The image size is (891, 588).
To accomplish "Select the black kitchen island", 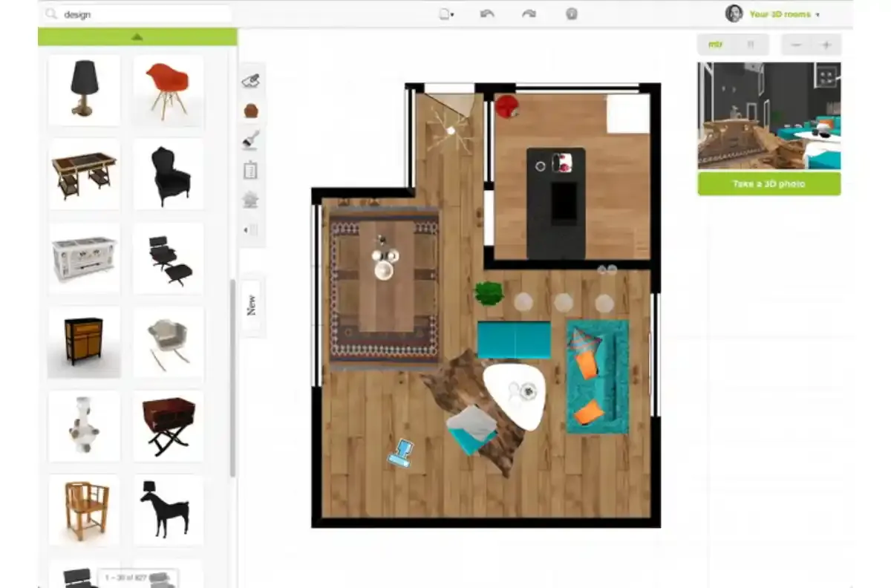I will [x=556, y=203].
